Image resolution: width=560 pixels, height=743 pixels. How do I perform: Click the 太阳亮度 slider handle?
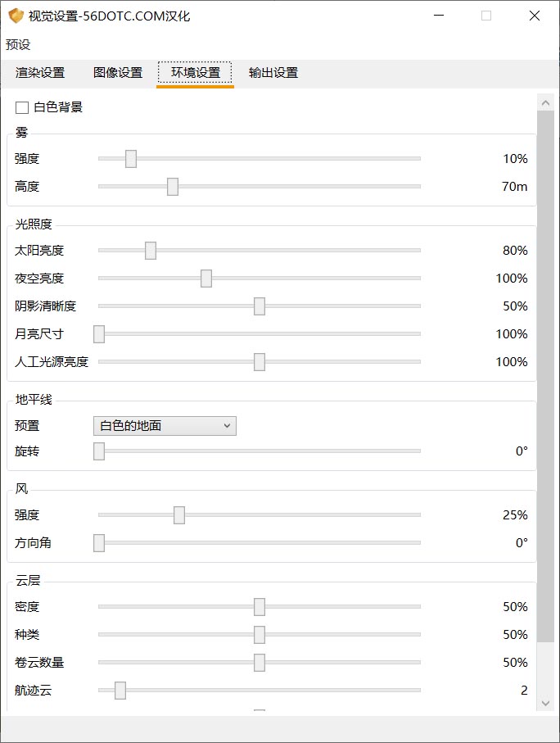[151, 251]
